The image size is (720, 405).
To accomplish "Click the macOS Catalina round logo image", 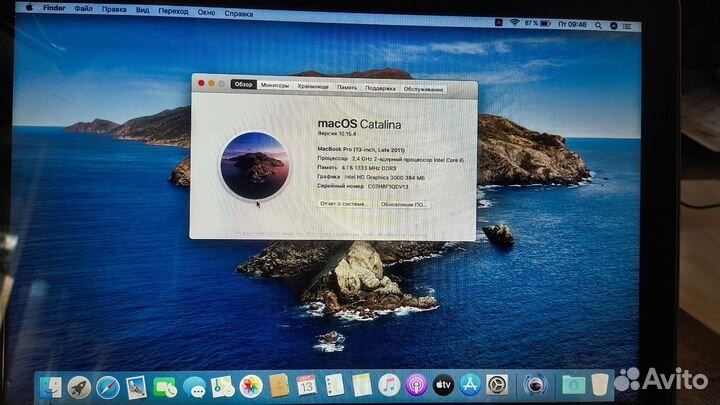I will (x=255, y=166).
